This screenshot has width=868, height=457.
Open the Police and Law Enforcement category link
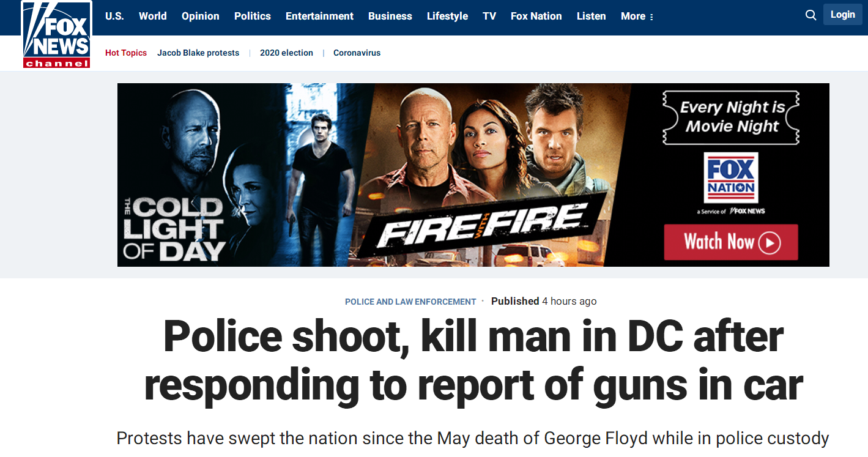pos(410,302)
